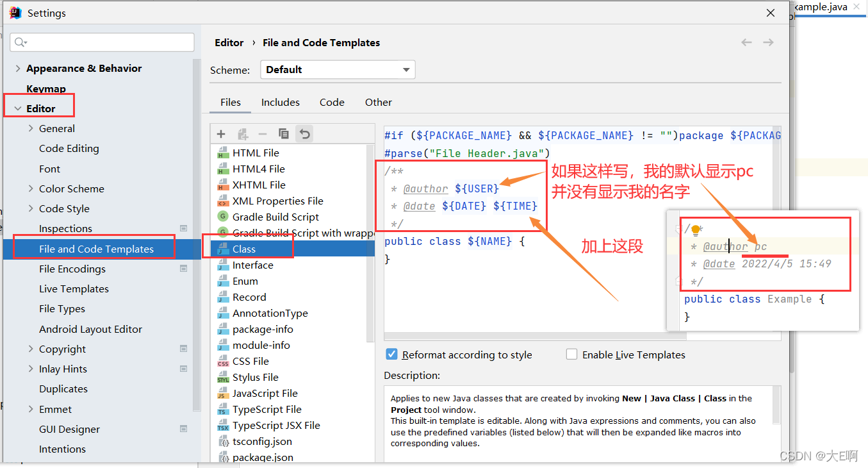
Task: Click the XML Properties File icon
Action: coord(223,201)
